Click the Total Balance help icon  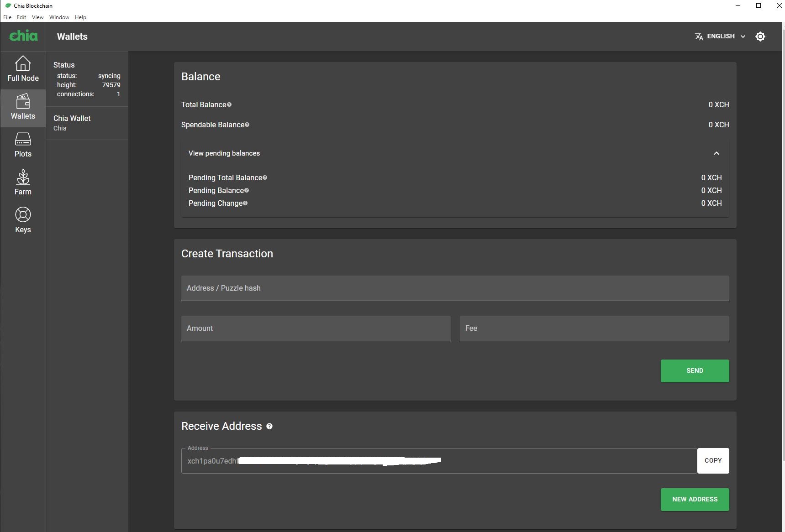[229, 104]
